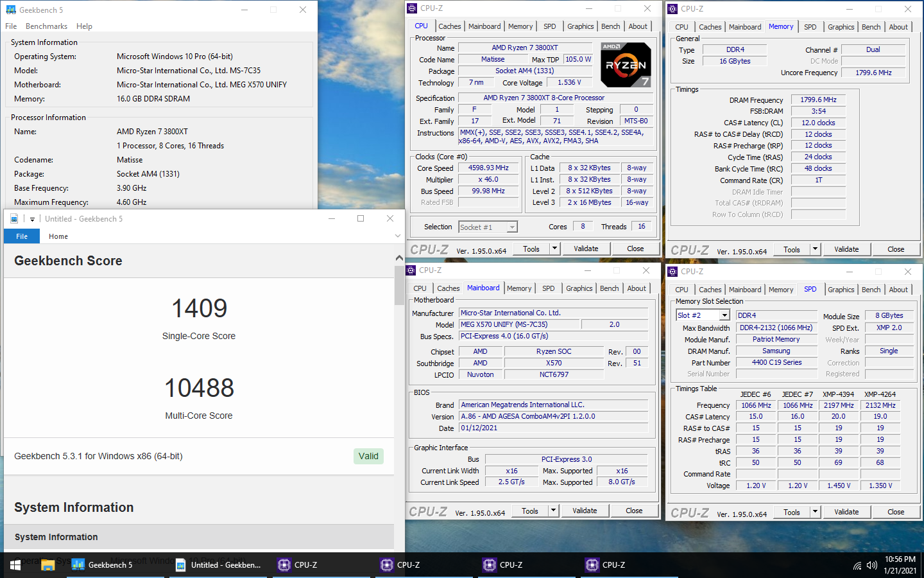The width and height of the screenshot is (924, 578).
Task: Click CPU-Z icon in top-left CPU window title
Action: (x=413, y=8)
